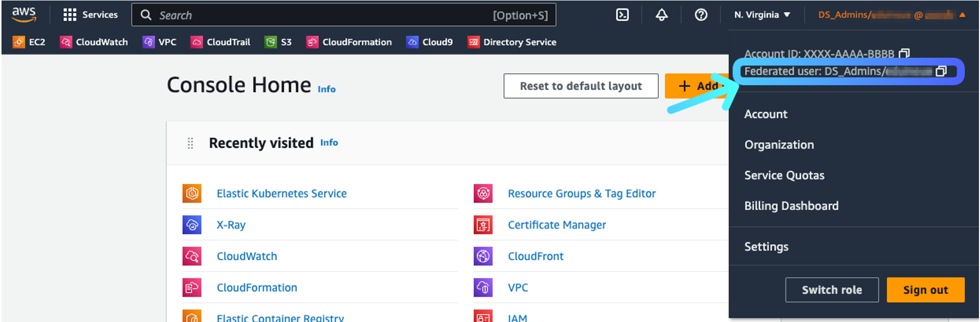Click the Account ID text

pyautogui.click(x=819, y=54)
